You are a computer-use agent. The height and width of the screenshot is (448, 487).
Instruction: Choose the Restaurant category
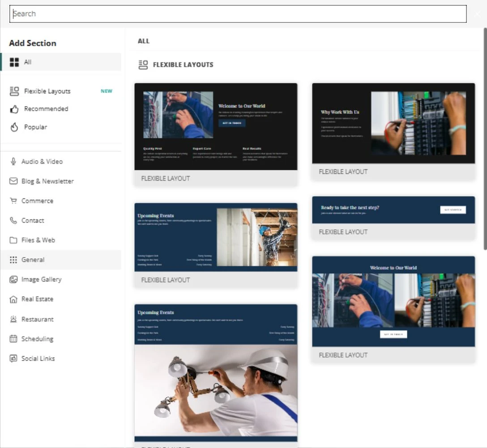click(x=61, y=319)
